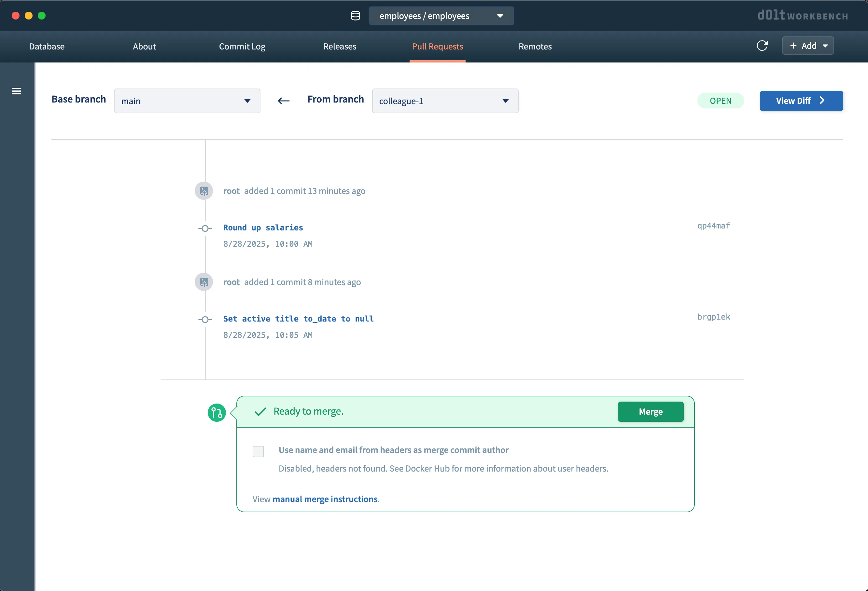
Task: Switch to the Commit Log tab
Action: click(242, 46)
